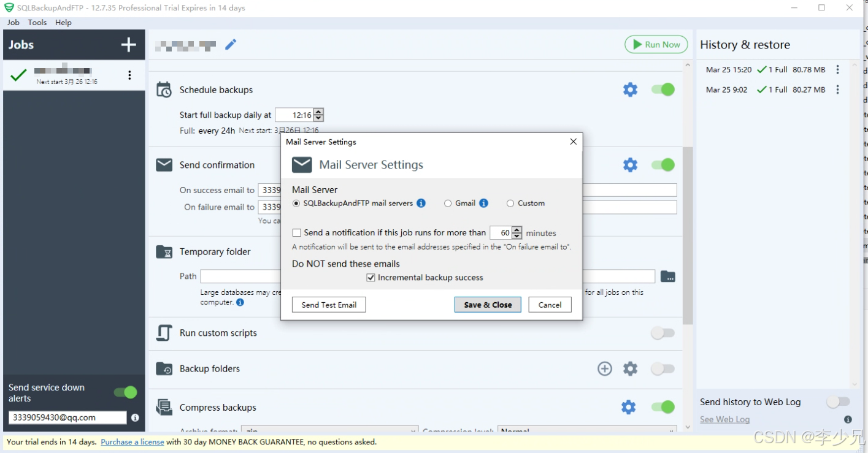This screenshot has width=868, height=453.
Task: Open See Web Log link
Action: click(725, 420)
